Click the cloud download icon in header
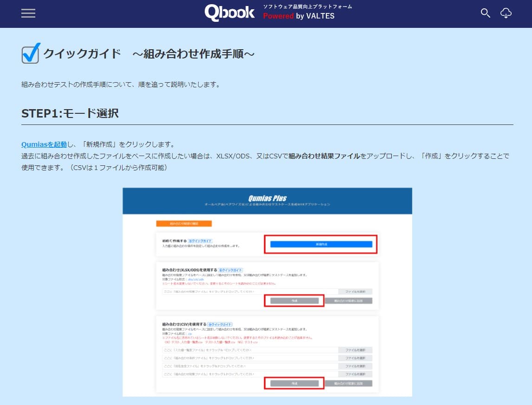This screenshot has height=405, width=532. [x=506, y=13]
